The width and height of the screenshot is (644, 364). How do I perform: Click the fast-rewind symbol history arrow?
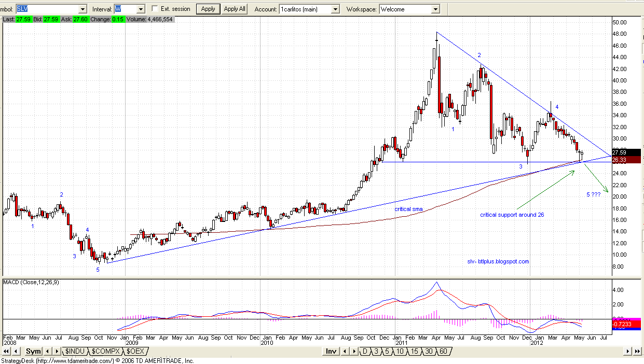(x=7, y=351)
